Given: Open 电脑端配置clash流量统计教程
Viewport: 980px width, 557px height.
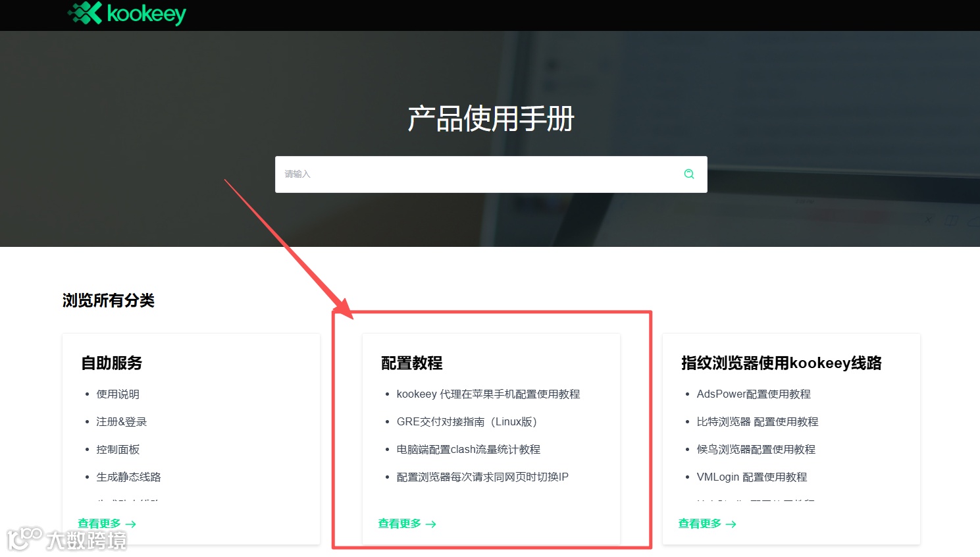Looking at the screenshot, I should (469, 449).
